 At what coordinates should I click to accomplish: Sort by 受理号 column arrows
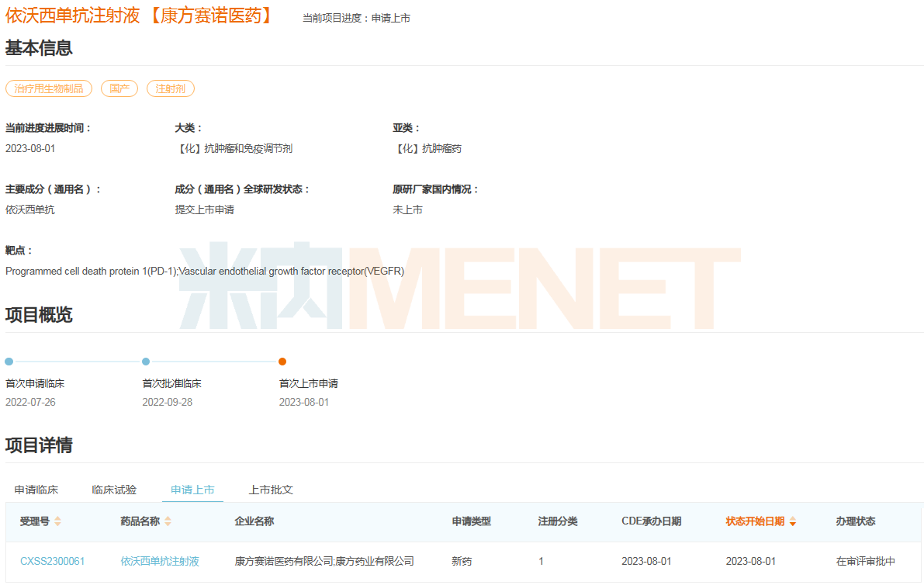[x=57, y=521]
